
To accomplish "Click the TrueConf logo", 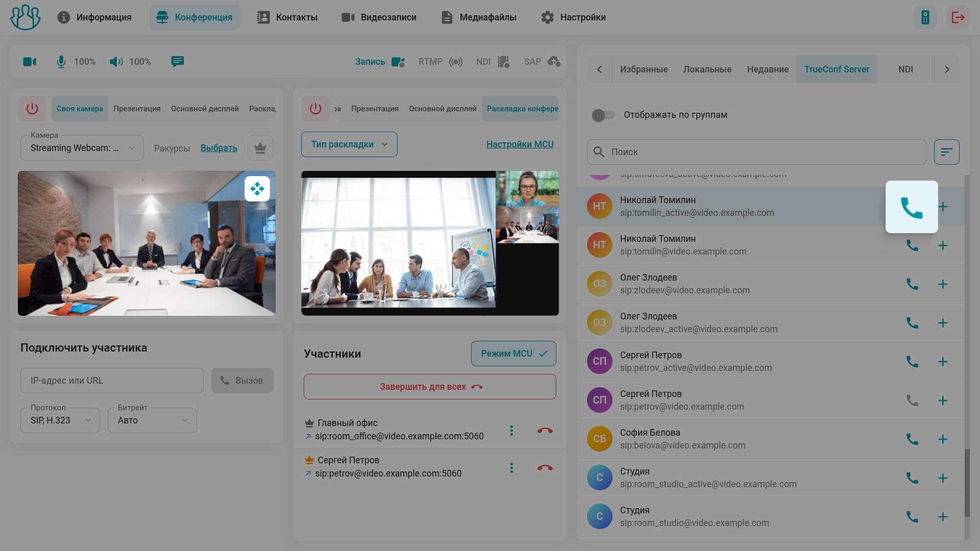I will coord(26,17).
